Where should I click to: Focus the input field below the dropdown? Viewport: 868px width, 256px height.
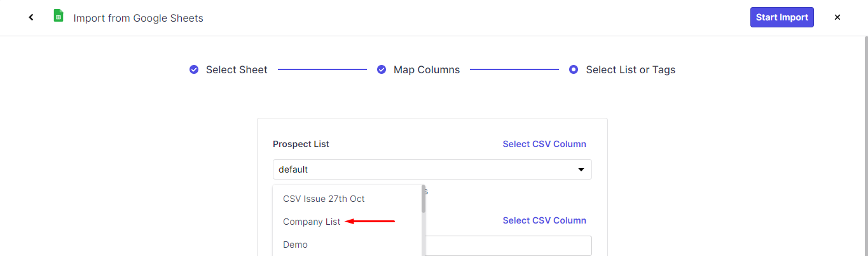click(x=509, y=246)
